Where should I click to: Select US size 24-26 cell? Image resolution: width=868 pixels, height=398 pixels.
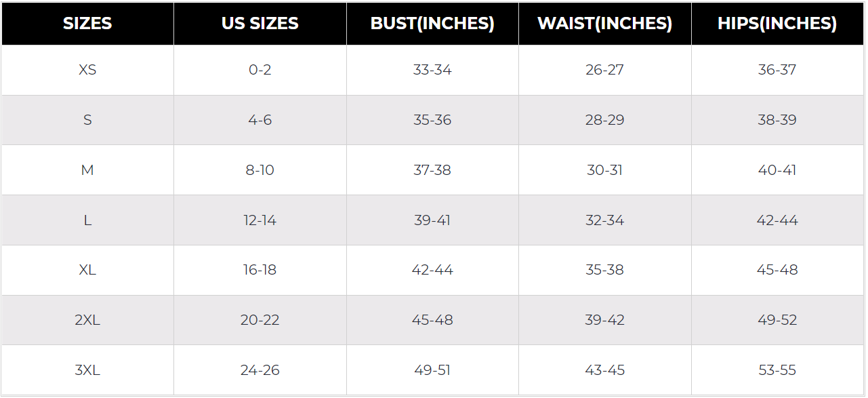(x=260, y=370)
